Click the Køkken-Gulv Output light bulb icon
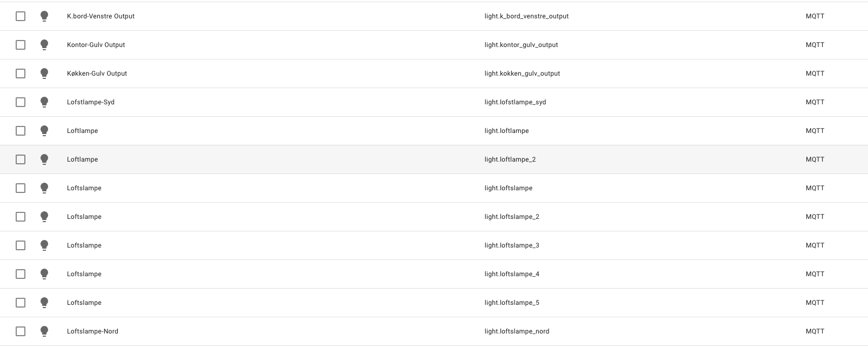This screenshot has width=868, height=347. [44, 74]
